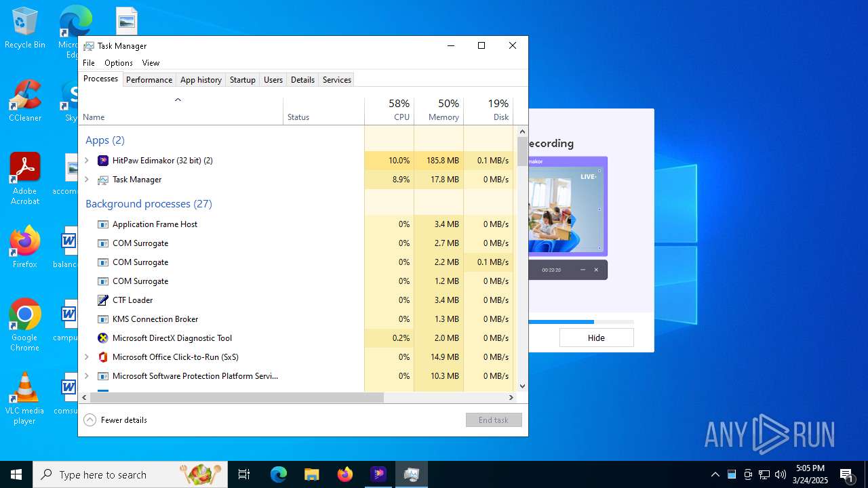Switch to the Startup tab

(x=243, y=80)
